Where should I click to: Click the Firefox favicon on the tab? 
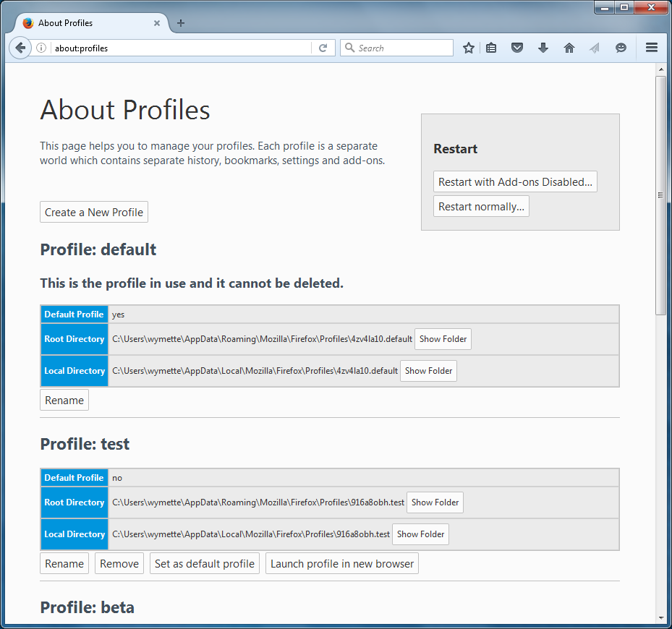pos(28,23)
